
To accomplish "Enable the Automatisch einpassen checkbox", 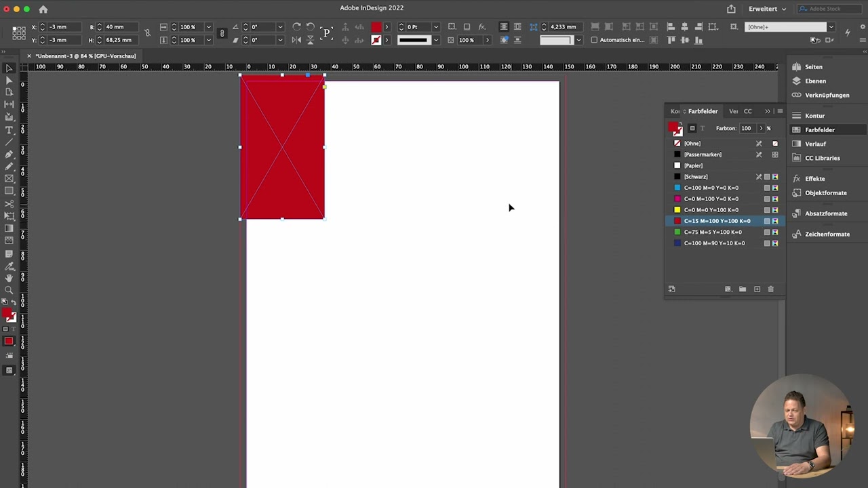I will pos(594,39).
